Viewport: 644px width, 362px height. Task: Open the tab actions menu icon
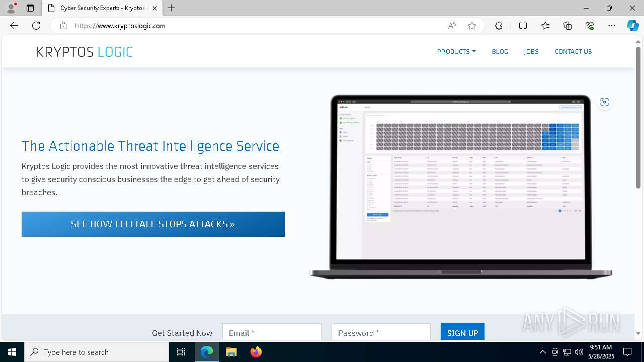[30, 8]
